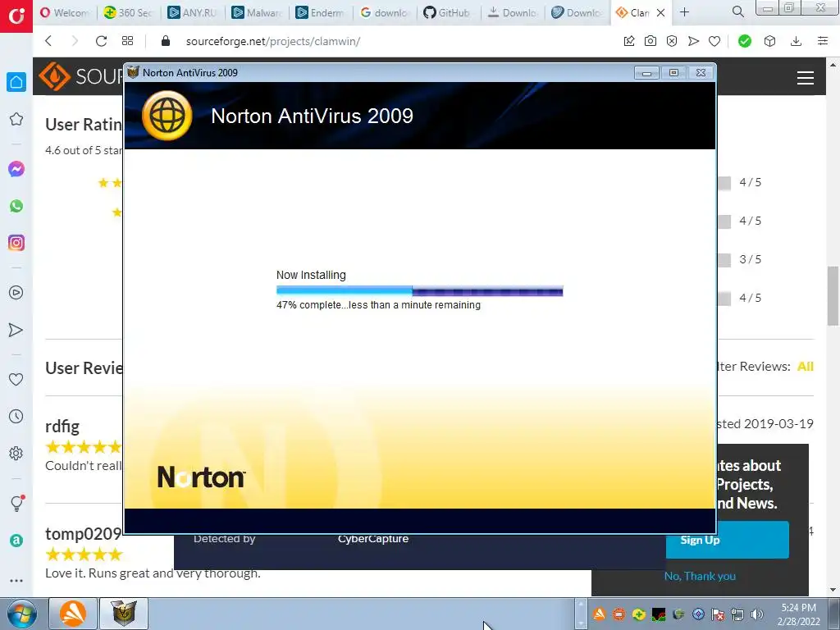Open the sidebar My Flow arrow icon
The height and width of the screenshot is (630, 840).
click(16, 330)
